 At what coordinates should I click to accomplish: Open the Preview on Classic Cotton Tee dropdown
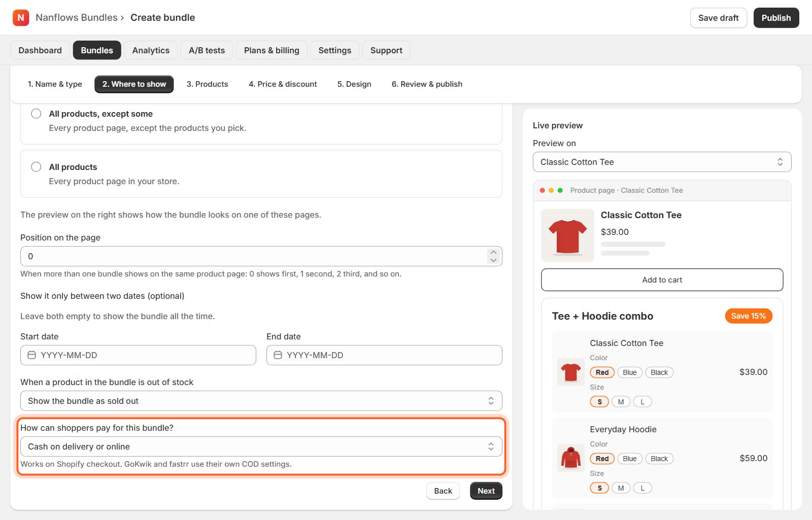(x=662, y=162)
